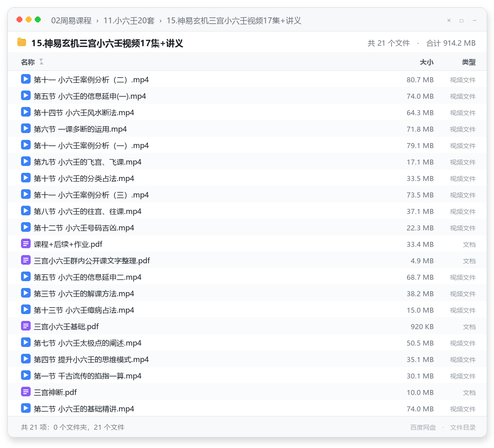This screenshot has height=448, width=494.
Task: Open file 第十二节 小六壬号码吉凶.mp4
Action: click(84, 228)
